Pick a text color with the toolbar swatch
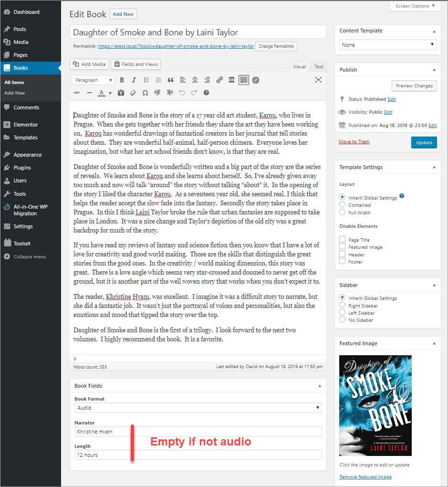Screen dimensions: 448x487 click(101, 92)
